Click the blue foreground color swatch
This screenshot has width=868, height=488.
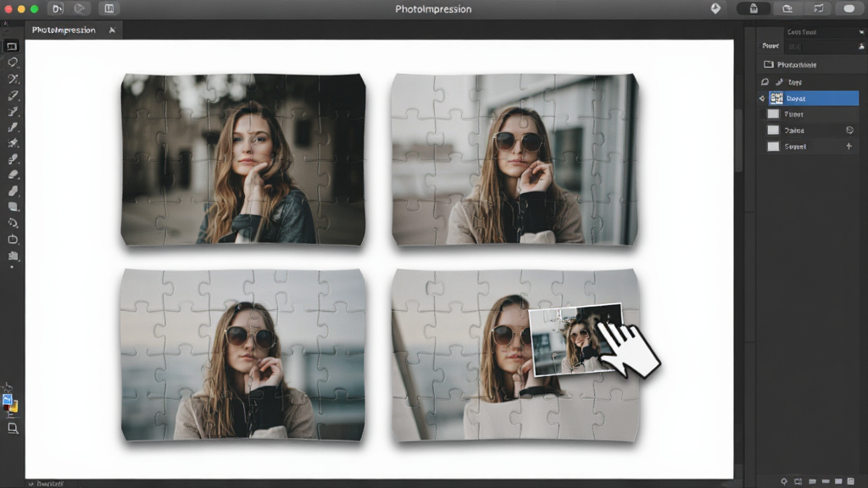click(x=7, y=400)
